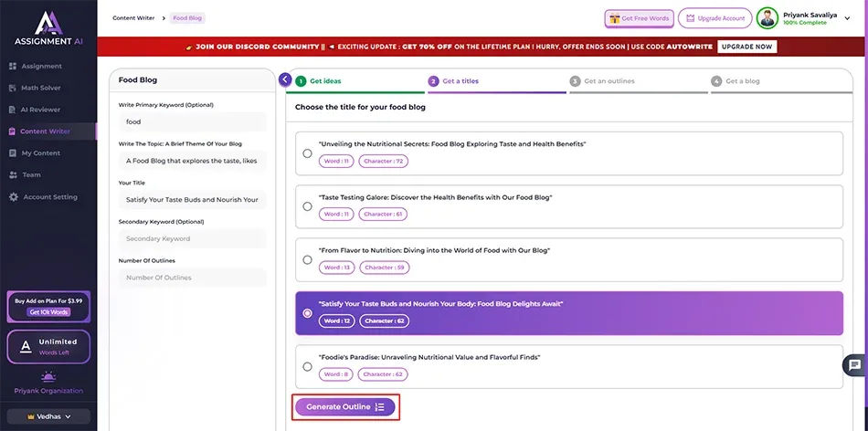Choose the "Foodie's Paradise" title radio button

click(x=307, y=366)
